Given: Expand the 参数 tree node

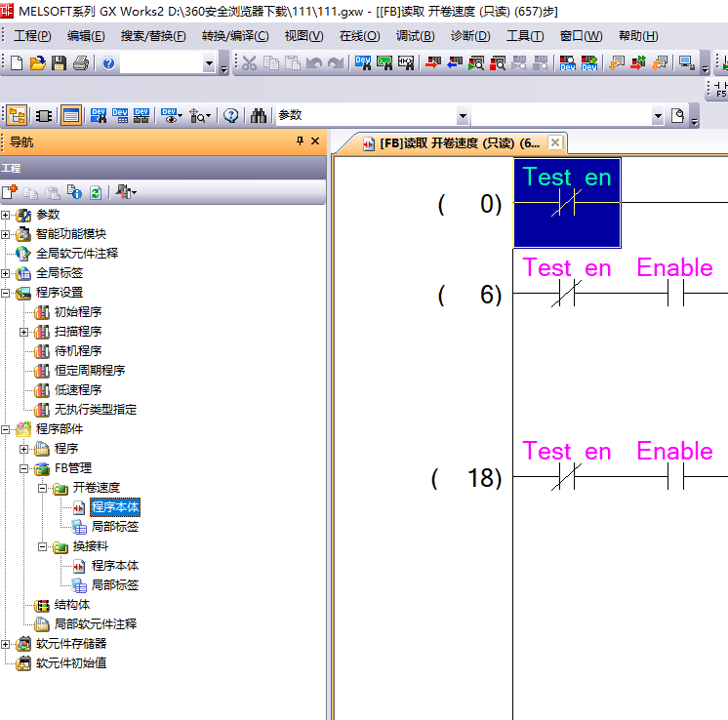Looking at the screenshot, I should [x=7, y=215].
